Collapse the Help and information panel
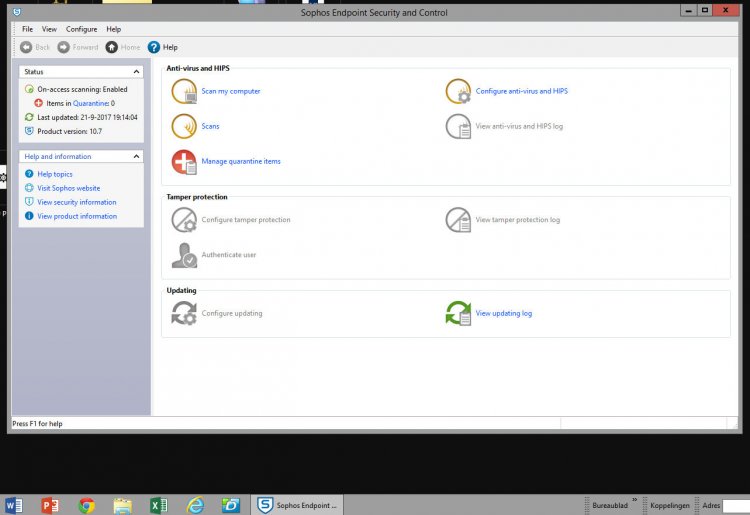 136,157
